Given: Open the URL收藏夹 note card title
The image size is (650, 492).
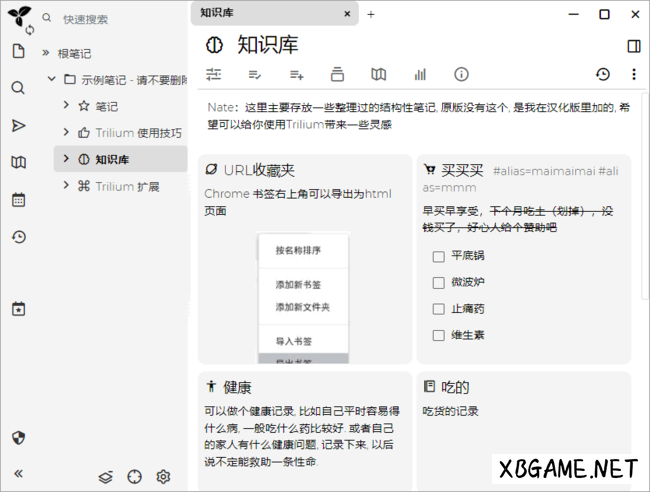Looking at the screenshot, I should click(x=259, y=170).
